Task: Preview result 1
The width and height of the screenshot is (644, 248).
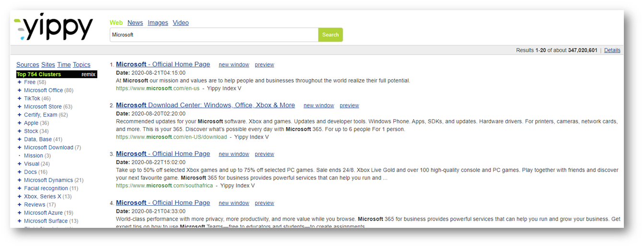Action: 264,65
